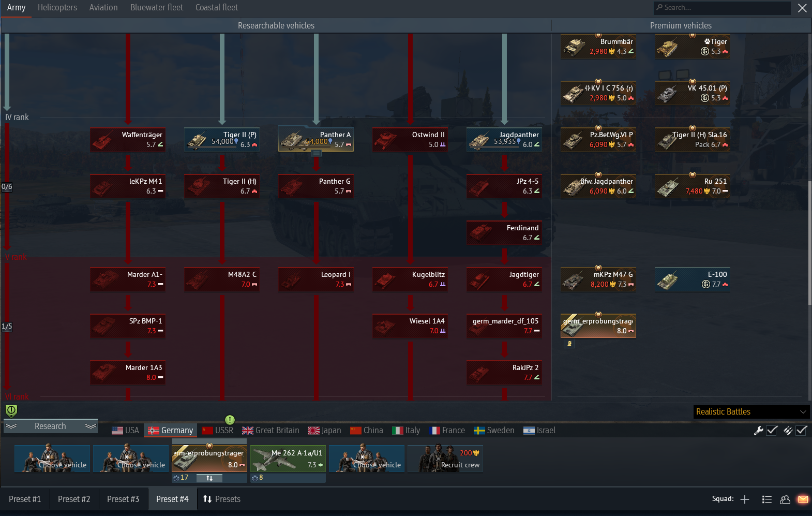Open the Aviation tab
Screen dimensions: 812x516
[x=103, y=8]
